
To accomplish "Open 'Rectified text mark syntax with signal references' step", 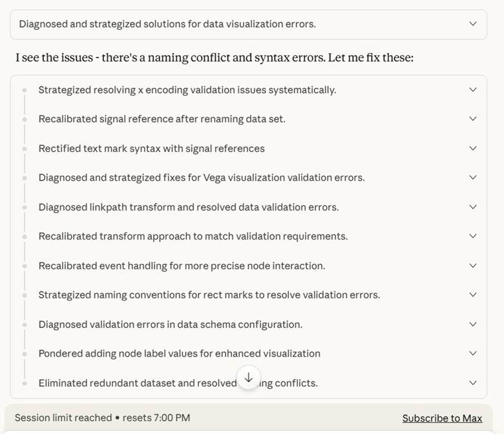I will 151,149.
